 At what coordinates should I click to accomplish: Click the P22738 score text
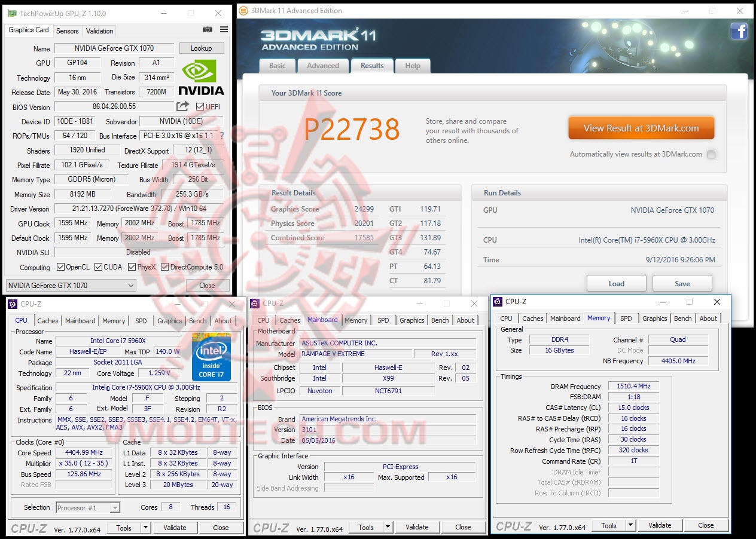[x=352, y=130]
